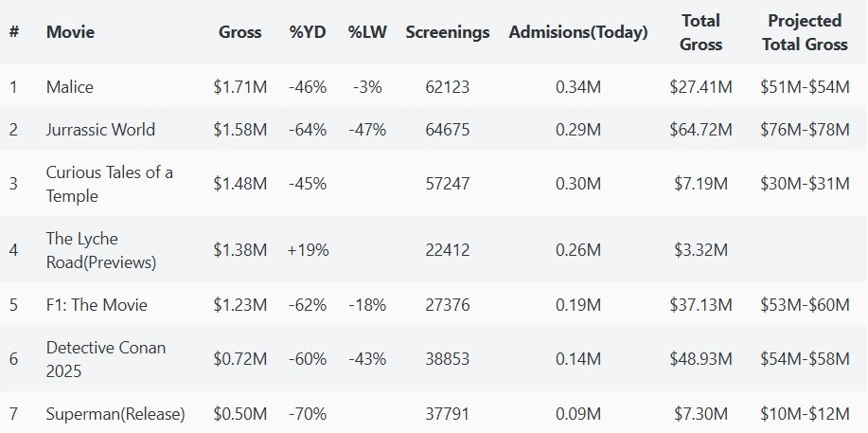Image resolution: width=868 pixels, height=433 pixels.
Task: Click the -70% YD value for Superman
Action: pos(308,414)
